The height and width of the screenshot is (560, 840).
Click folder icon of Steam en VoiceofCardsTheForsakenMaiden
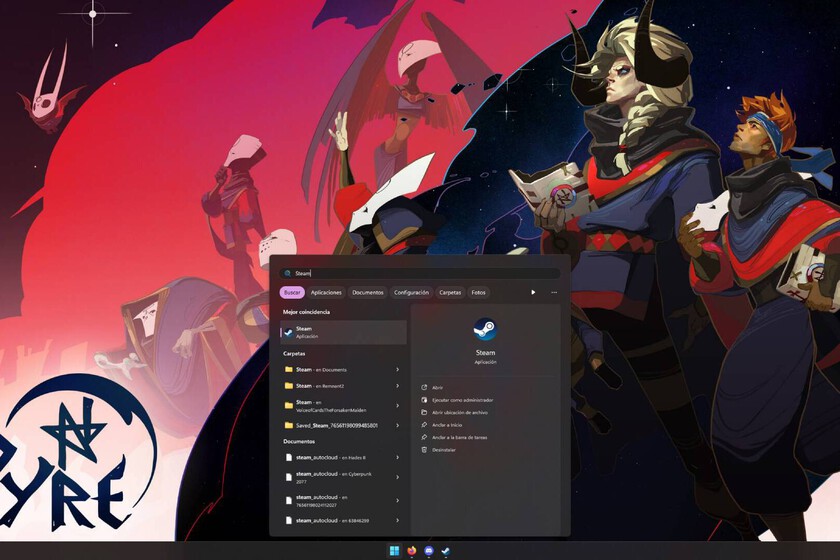click(x=289, y=406)
